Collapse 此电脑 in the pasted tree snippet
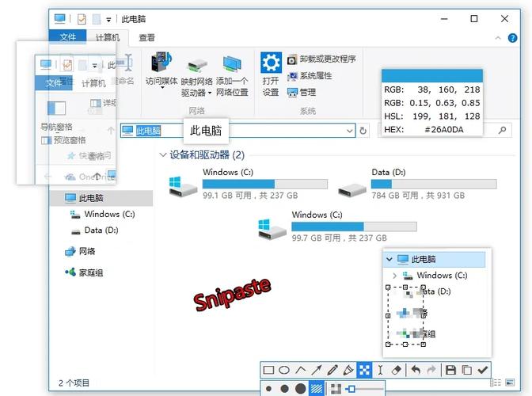This screenshot has height=396, width=532. 389,260
